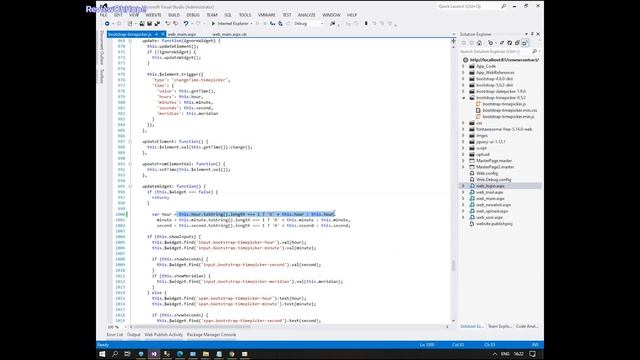640x360 pixels.
Task: Open the DEBUG menu
Action: click(x=193, y=15)
